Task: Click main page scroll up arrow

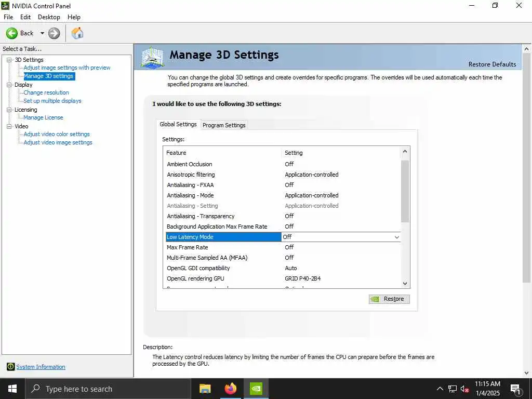Action: (x=526, y=49)
